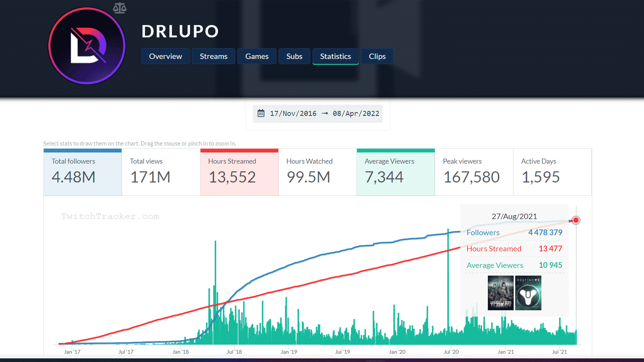Viewport: 644px width, 362px height.
Task: Click the Jan '18 axis label
Action: tap(180, 352)
